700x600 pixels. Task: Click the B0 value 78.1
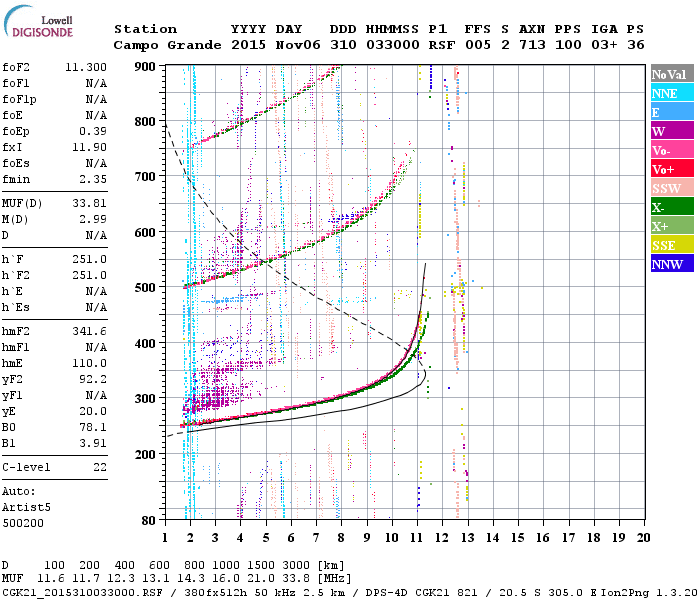tap(93, 427)
